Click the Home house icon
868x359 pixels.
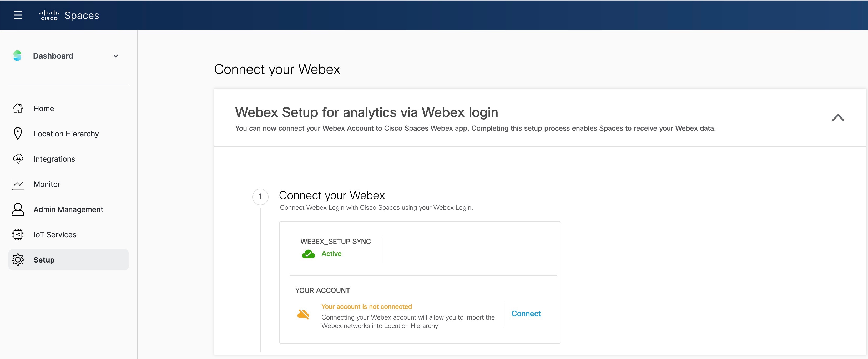point(18,109)
